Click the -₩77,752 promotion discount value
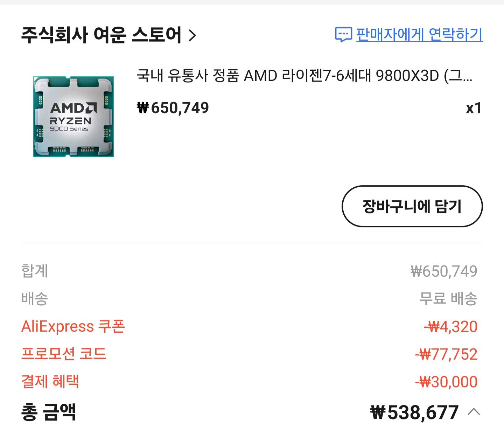Image resolution: width=504 pixels, height=444 pixels. coord(447,354)
